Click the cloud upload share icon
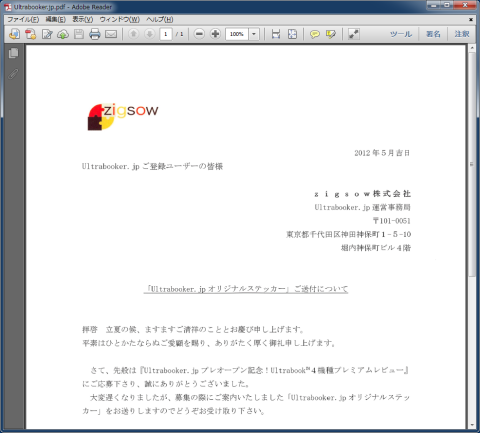The image size is (480, 433). click(63, 34)
